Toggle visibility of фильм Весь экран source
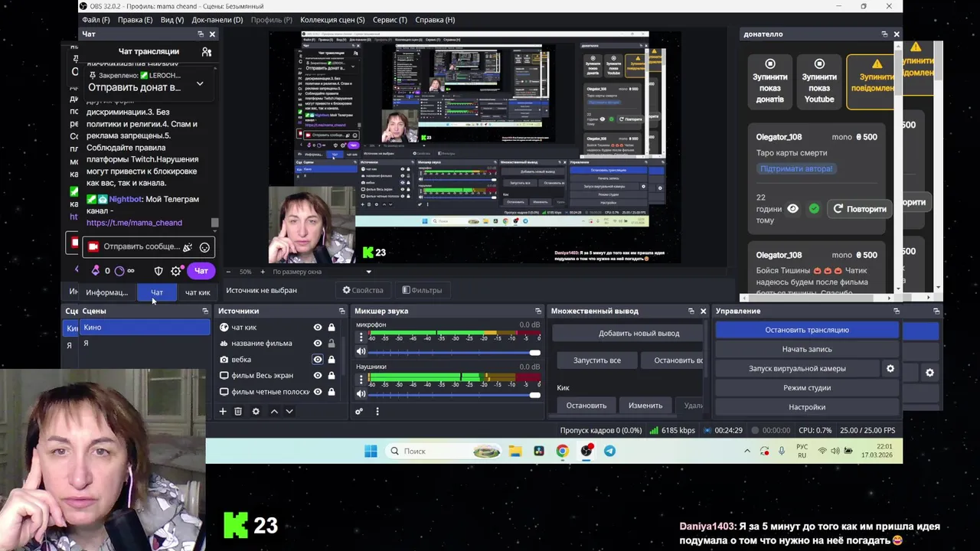The width and height of the screenshot is (980, 551). [x=318, y=376]
